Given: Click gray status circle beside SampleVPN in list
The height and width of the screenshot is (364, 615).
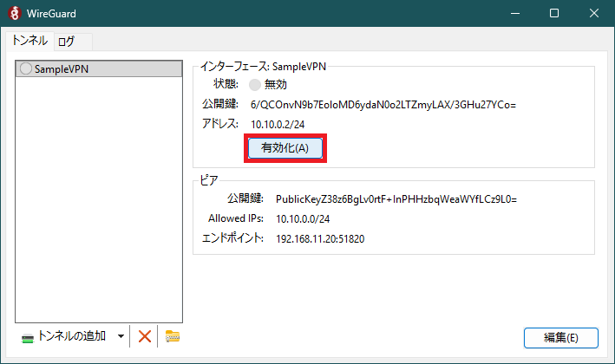Looking at the screenshot, I should (x=25, y=69).
